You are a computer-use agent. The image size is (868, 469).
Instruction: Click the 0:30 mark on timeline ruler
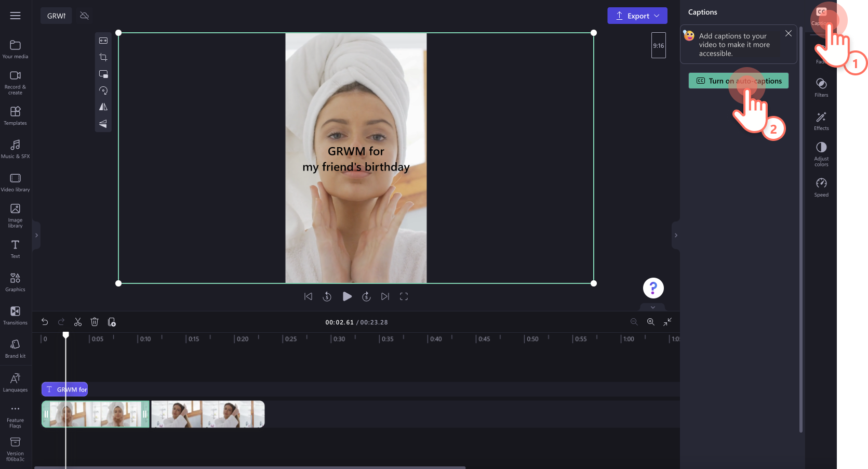pos(339,339)
